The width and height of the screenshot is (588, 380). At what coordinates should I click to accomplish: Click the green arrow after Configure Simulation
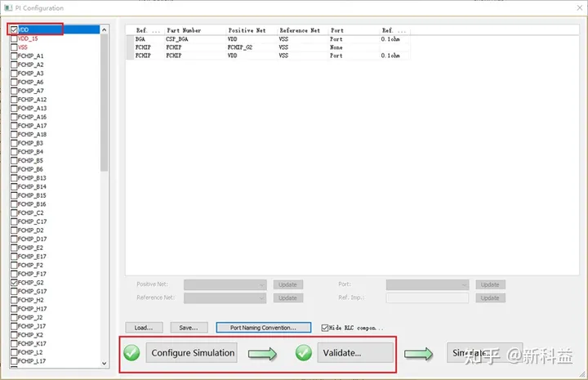point(262,353)
